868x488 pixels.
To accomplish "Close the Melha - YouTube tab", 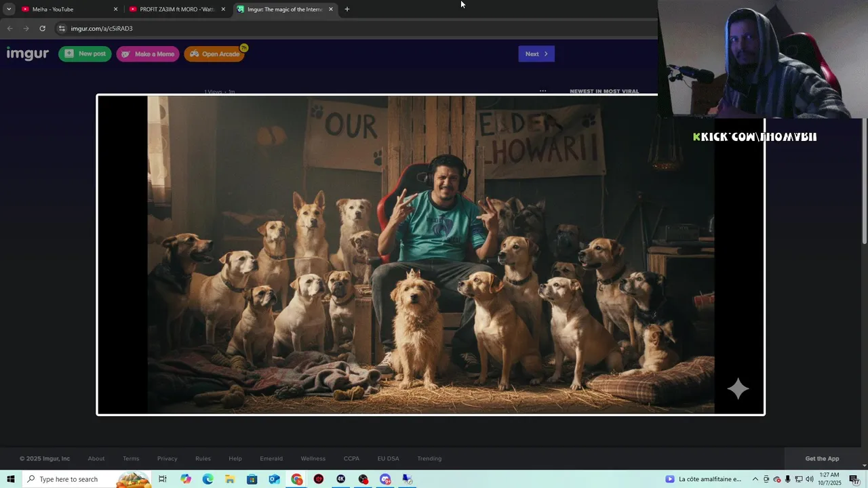I will pyautogui.click(x=115, y=9).
